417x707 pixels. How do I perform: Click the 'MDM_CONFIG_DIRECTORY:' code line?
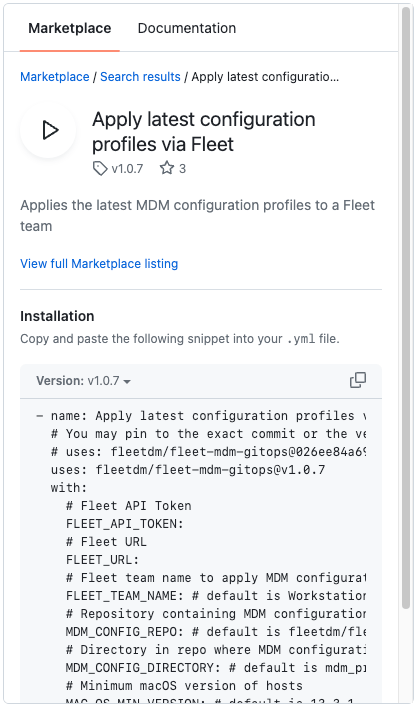215,668
